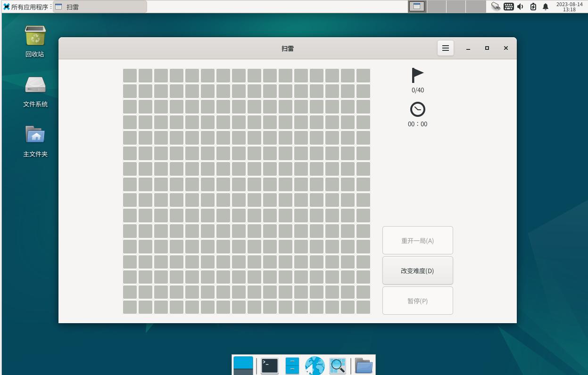Click the flag counter icon

[418, 75]
